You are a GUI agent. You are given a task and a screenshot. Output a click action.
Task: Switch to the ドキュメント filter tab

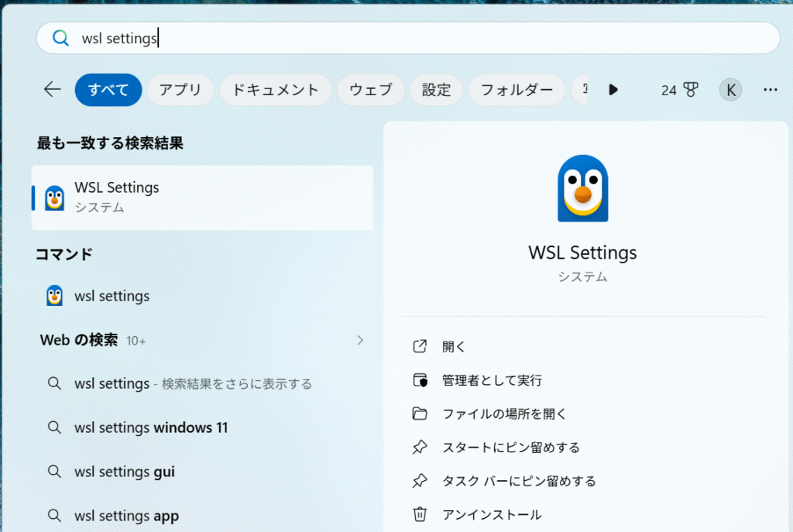[275, 89]
